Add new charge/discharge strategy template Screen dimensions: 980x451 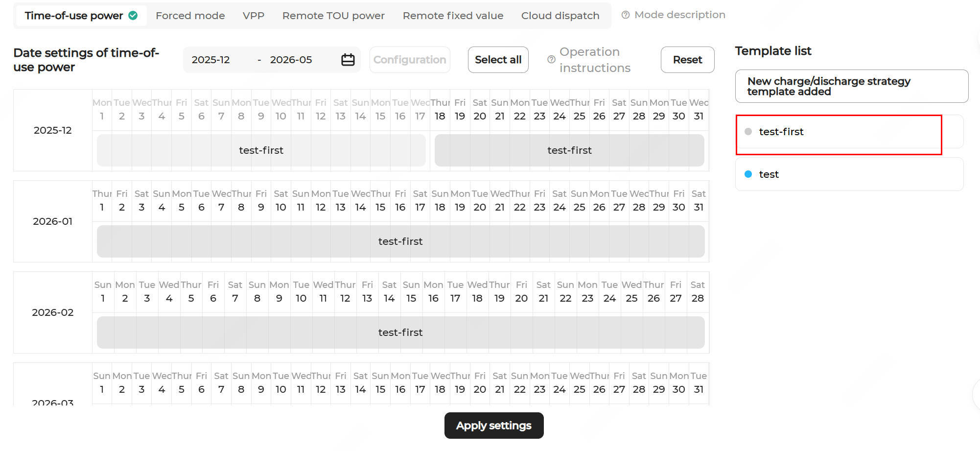(851, 86)
